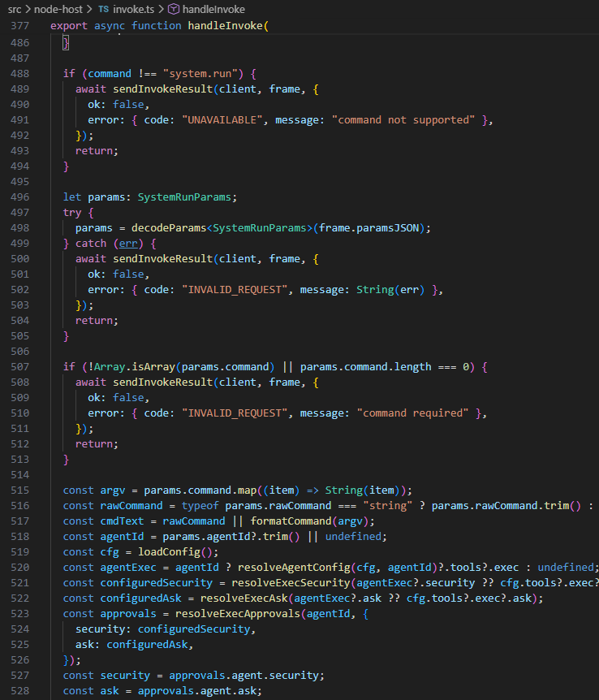The height and width of the screenshot is (700, 599).
Task: Click the handleInvoke symbol cube icon
Action: [173, 9]
